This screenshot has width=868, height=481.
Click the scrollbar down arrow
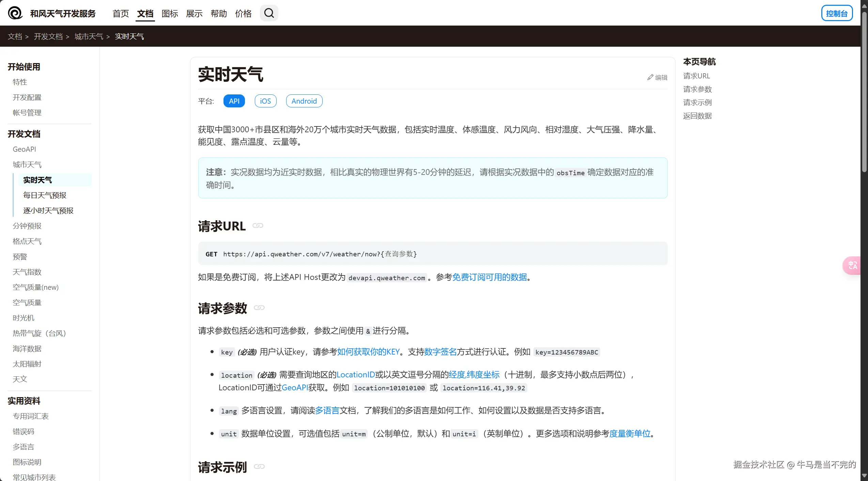[x=864, y=476]
